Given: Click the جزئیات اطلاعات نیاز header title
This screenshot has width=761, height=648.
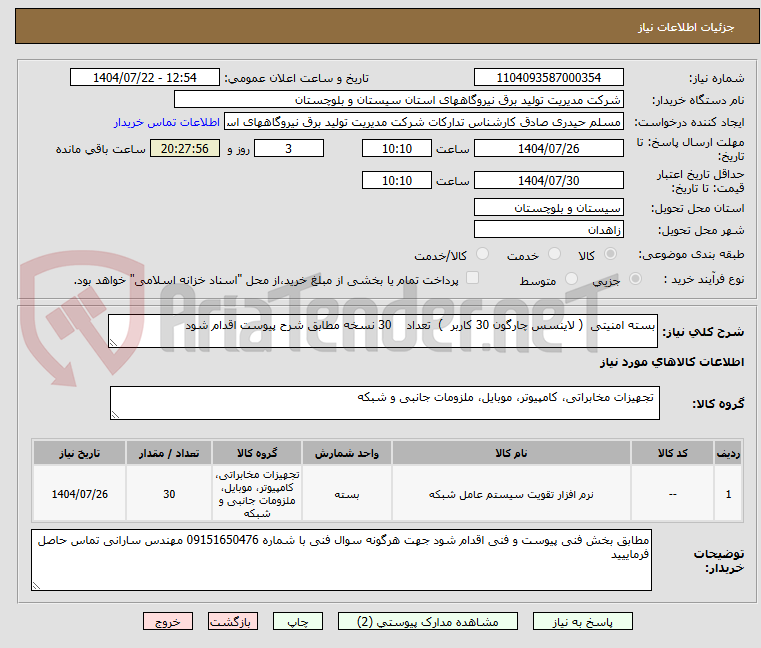Looking at the screenshot, I should pos(686,27).
